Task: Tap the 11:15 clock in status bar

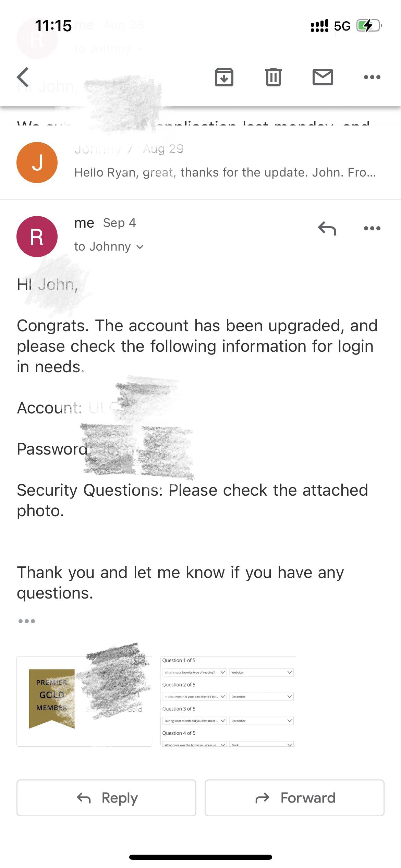Action: [53, 26]
